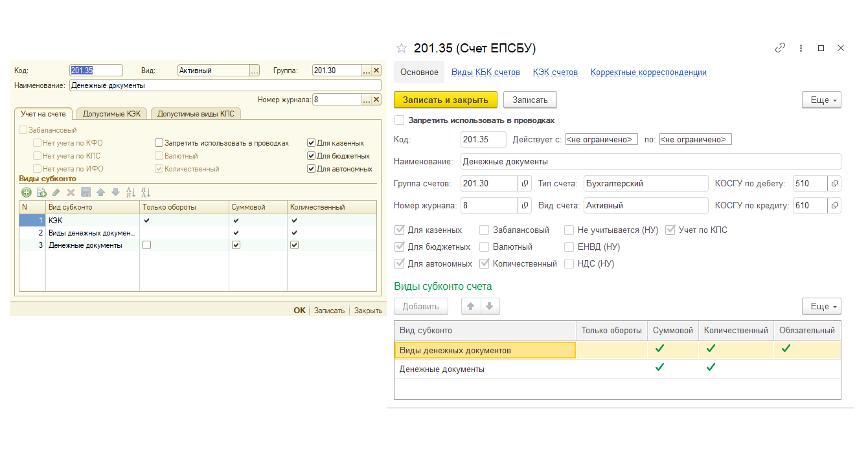Toggle 'Запретить использовать в проводках' in right form
868x451 pixels.
click(x=400, y=120)
